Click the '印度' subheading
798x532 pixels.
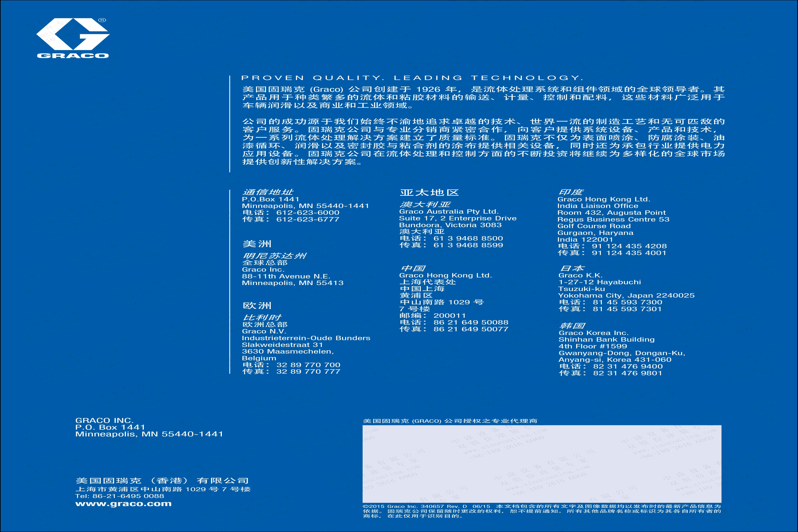tap(571, 192)
